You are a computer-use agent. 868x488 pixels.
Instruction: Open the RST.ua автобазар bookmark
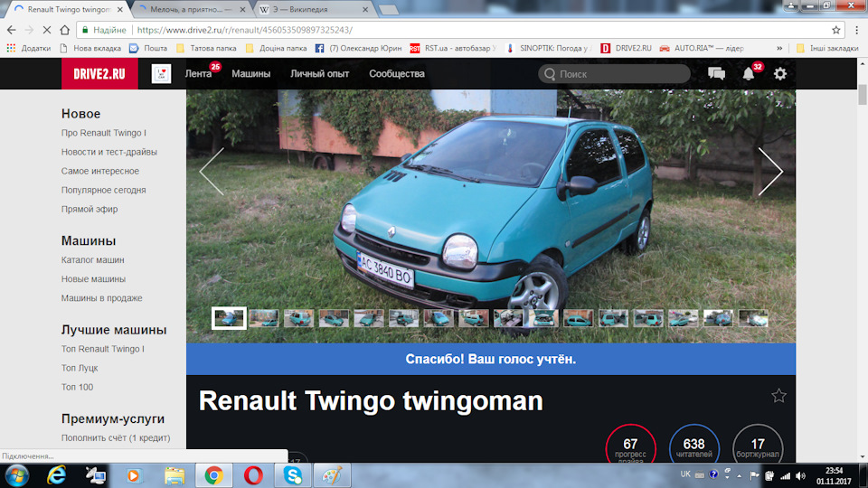453,48
